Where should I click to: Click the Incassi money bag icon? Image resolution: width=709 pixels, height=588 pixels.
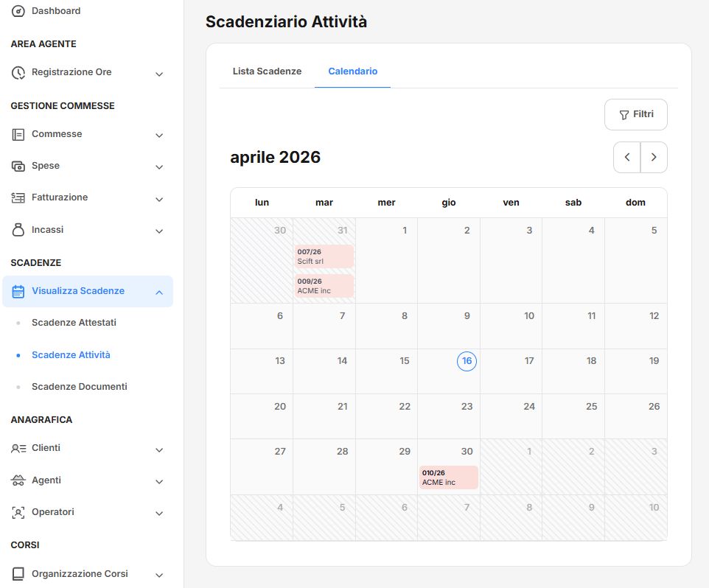point(18,231)
